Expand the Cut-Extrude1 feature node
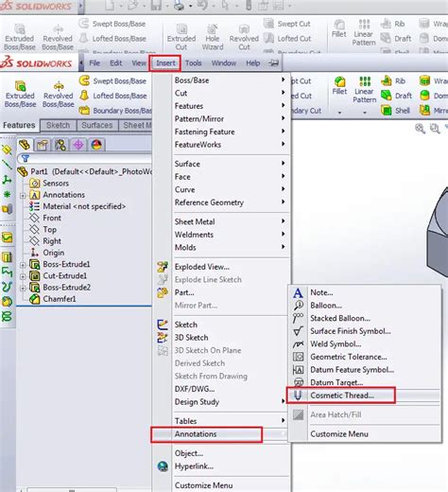 click(23, 276)
